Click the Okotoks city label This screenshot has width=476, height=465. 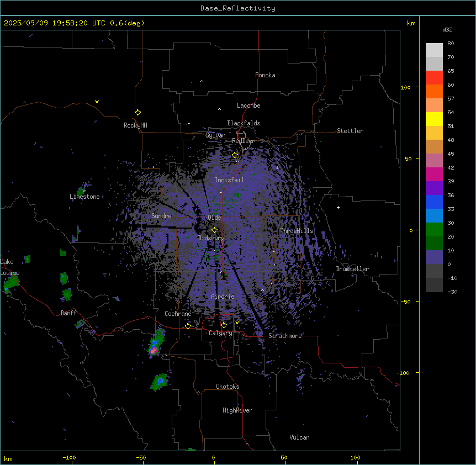(x=228, y=387)
